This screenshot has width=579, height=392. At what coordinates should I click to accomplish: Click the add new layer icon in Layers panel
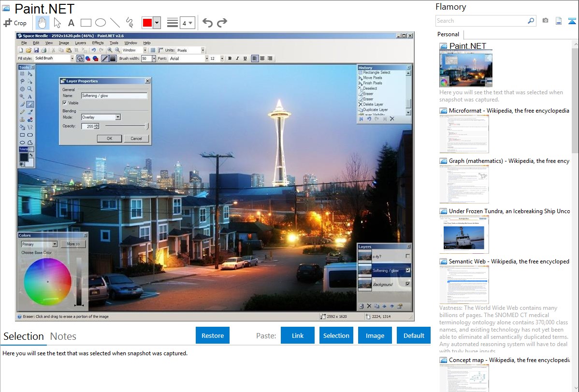(x=361, y=306)
